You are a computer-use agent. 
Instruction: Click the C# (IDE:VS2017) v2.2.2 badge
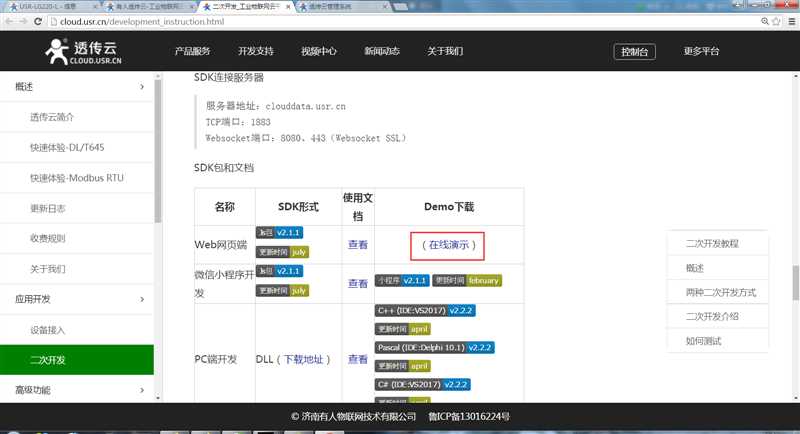422,385
